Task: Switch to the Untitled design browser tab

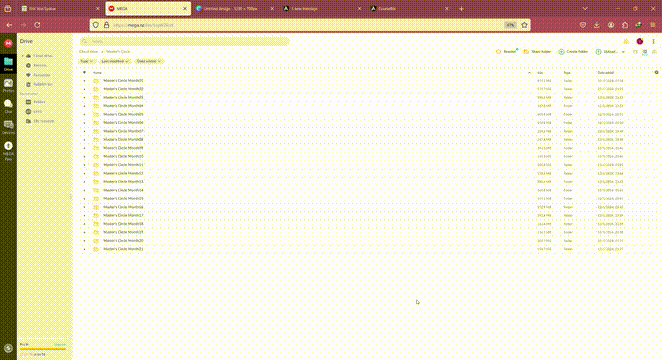Action: [234, 8]
